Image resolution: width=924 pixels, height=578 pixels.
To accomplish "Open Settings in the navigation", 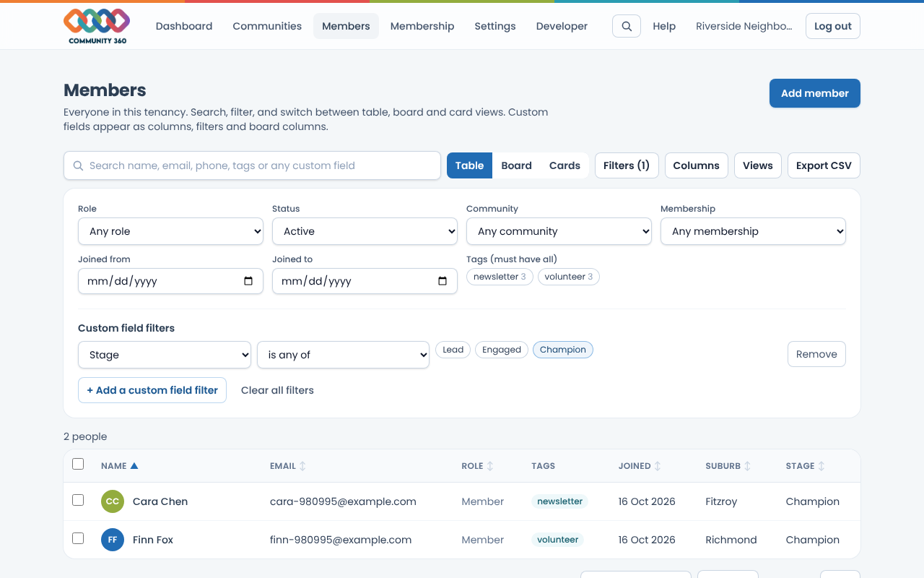I will (x=495, y=26).
